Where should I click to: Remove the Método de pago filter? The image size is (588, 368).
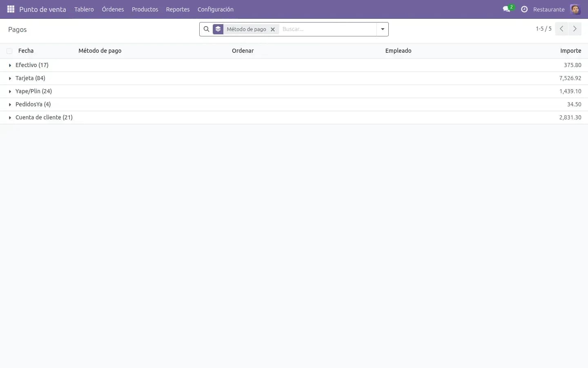coord(273,29)
